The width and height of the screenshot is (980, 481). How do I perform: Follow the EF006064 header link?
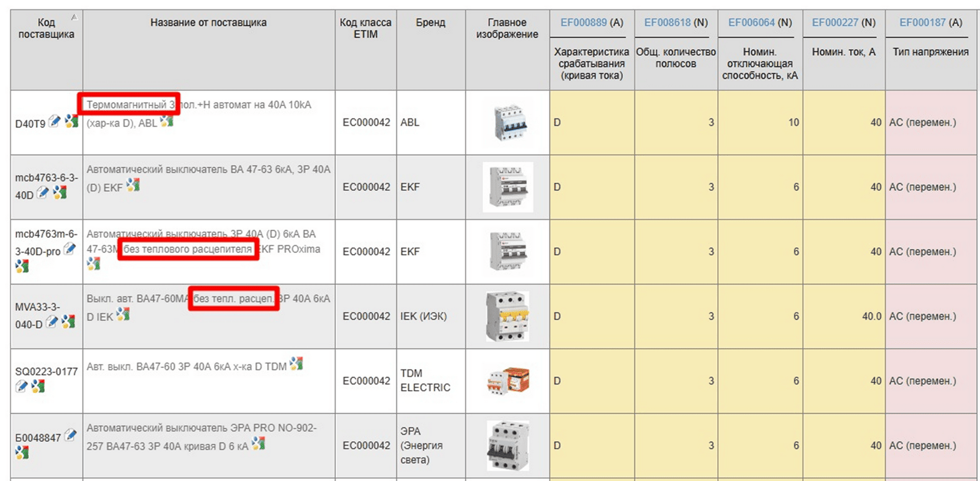[x=751, y=22]
